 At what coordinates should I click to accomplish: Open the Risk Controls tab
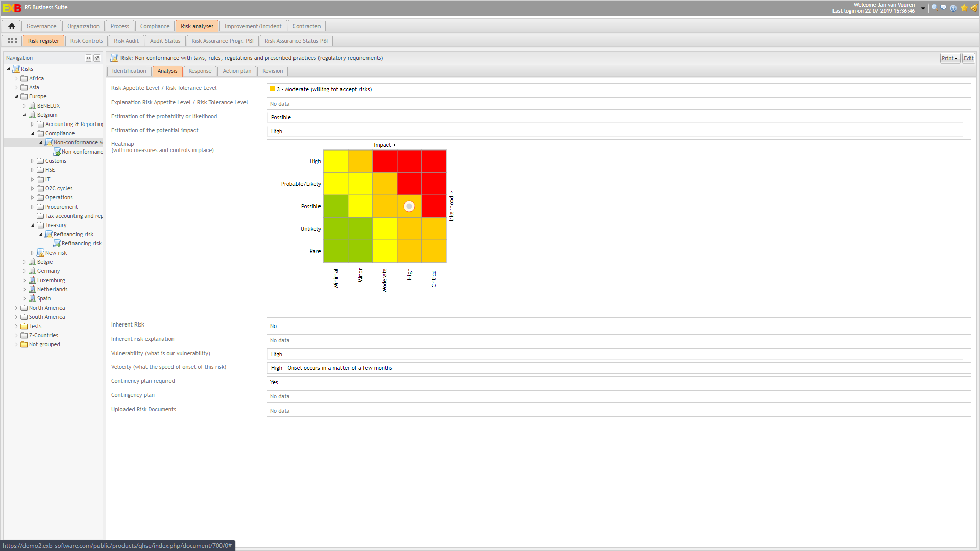pos(86,41)
